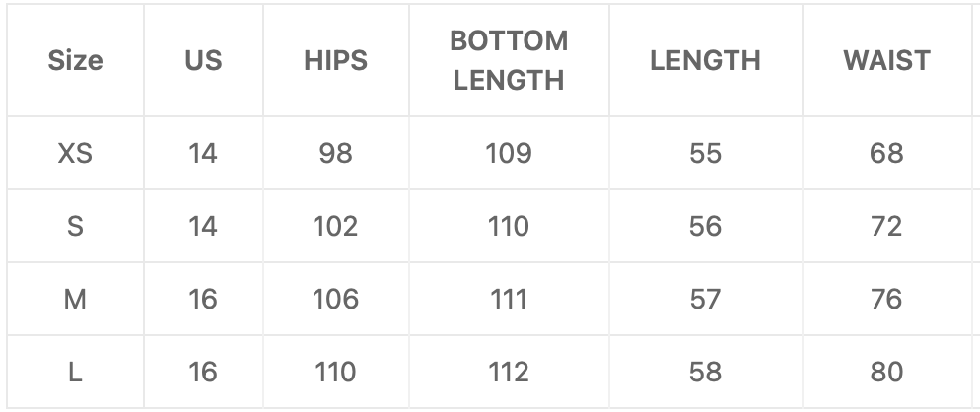Click hips value 106 in M row
Viewport: 980px width, 412px height.
(x=335, y=299)
